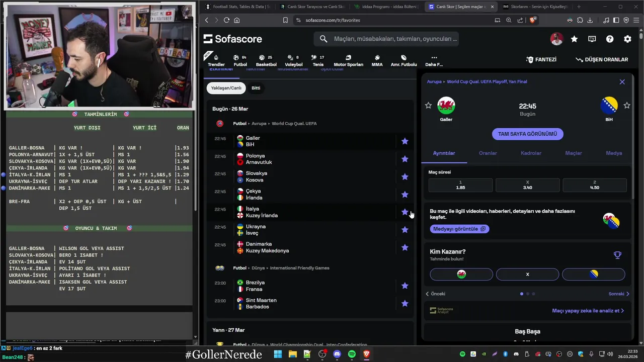Go to Sonraki card
This screenshot has width=644, height=362.
(x=619, y=294)
